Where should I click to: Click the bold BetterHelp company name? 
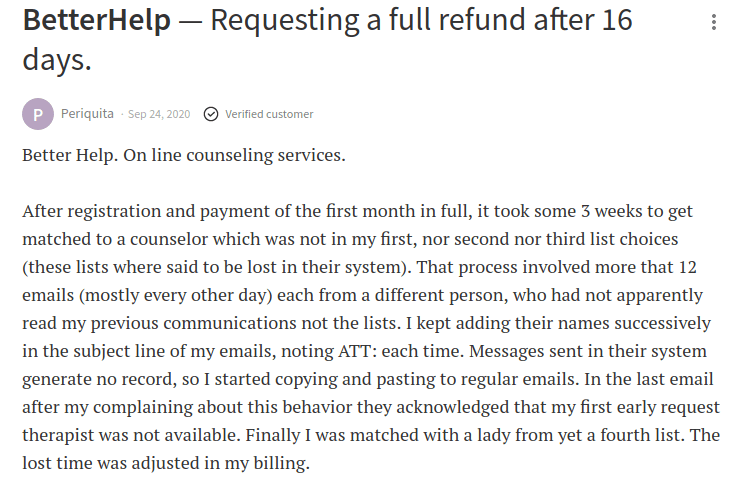pos(98,20)
